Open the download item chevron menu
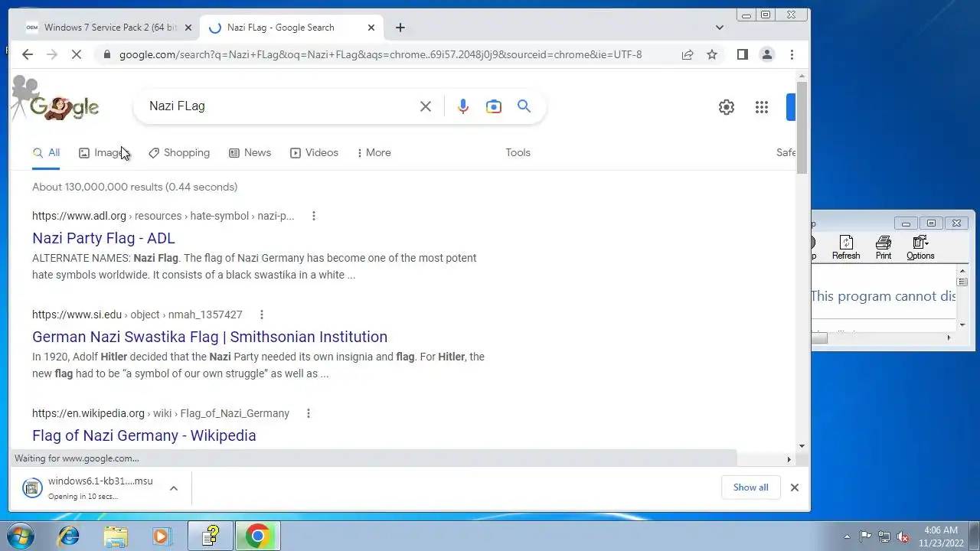 pos(174,488)
